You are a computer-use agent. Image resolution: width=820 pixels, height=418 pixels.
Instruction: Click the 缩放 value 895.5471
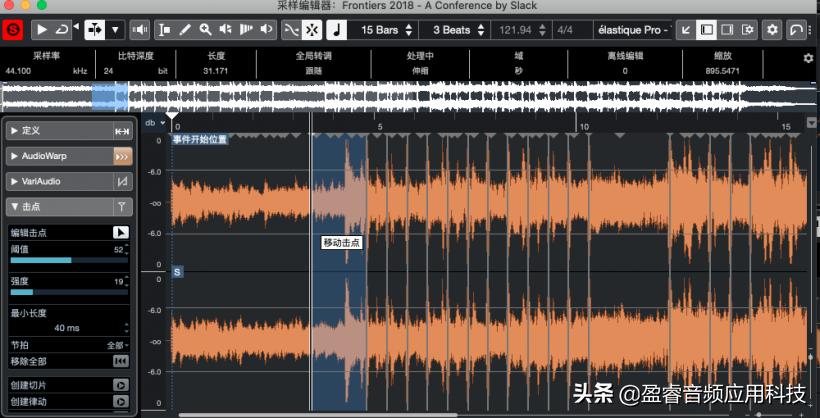723,71
